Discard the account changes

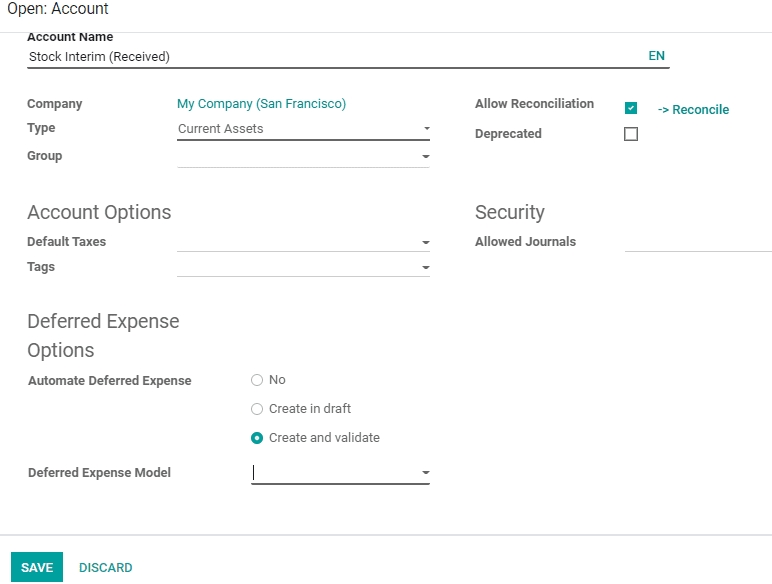click(x=106, y=568)
